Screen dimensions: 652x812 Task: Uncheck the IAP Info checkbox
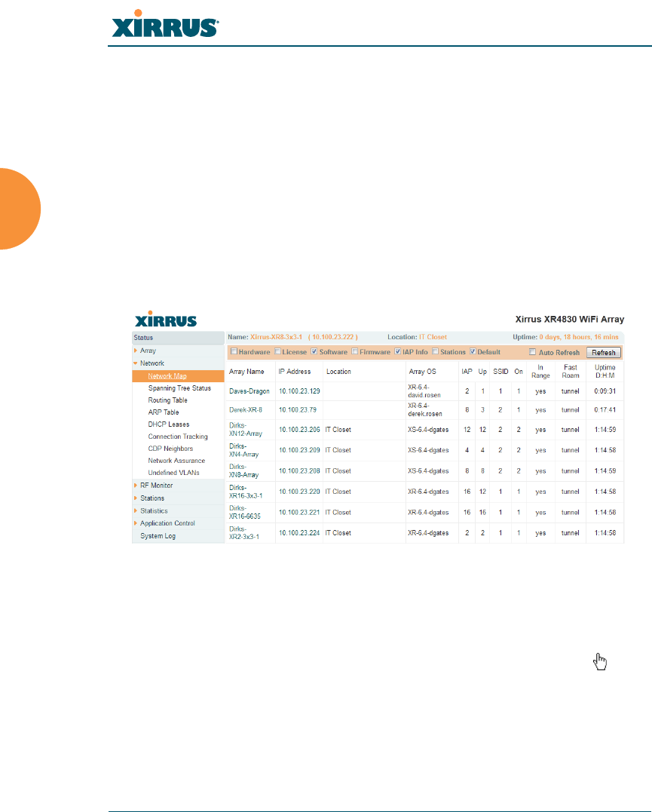[398, 351]
